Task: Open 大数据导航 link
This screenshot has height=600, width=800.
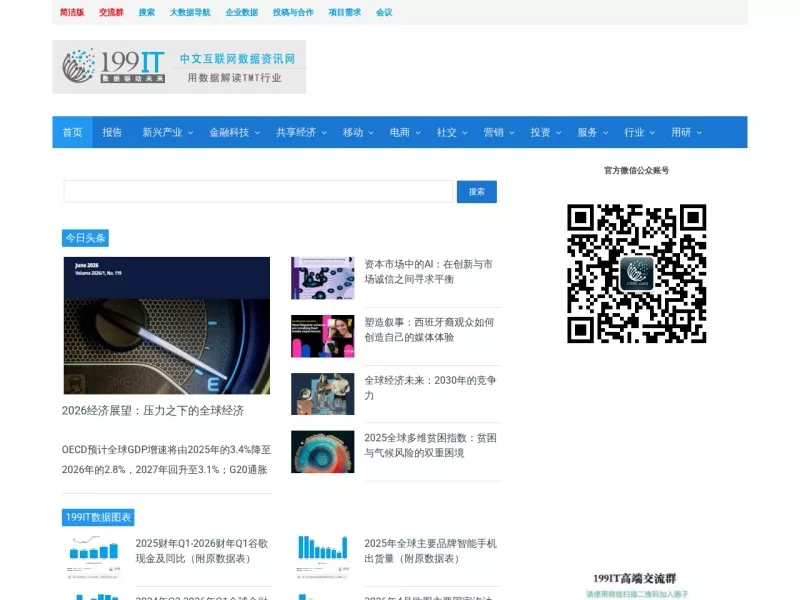Action: click(190, 12)
